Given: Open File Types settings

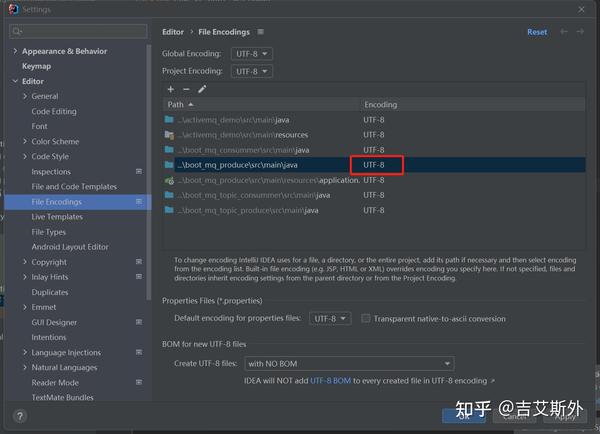Looking at the screenshot, I should [x=49, y=232].
